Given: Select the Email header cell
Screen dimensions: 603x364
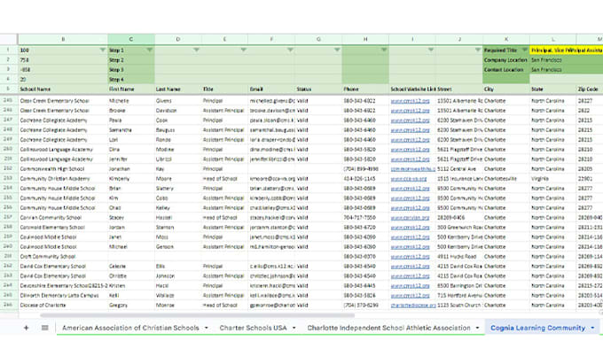Looking at the screenshot, I should point(271,89).
